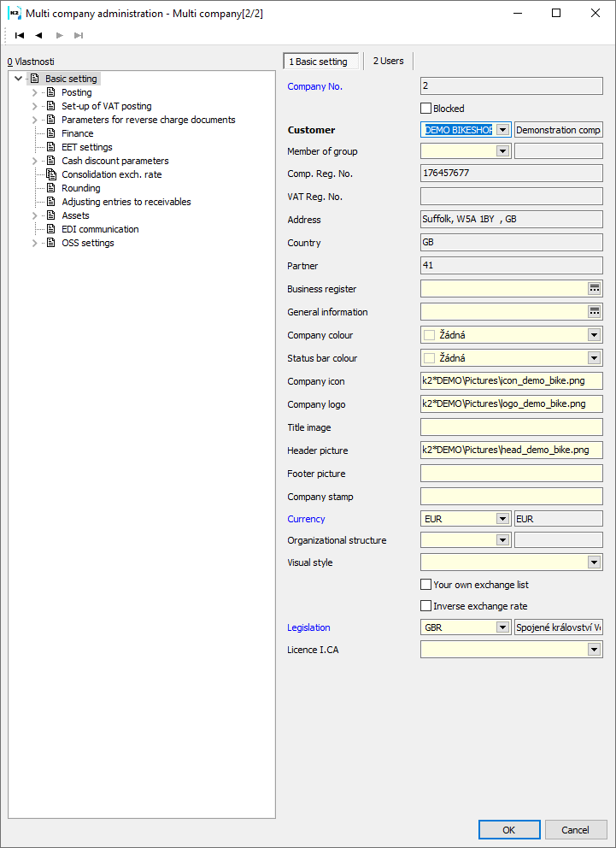Click the Header picture path field
Screen dimensions: 616x848
tap(512, 450)
